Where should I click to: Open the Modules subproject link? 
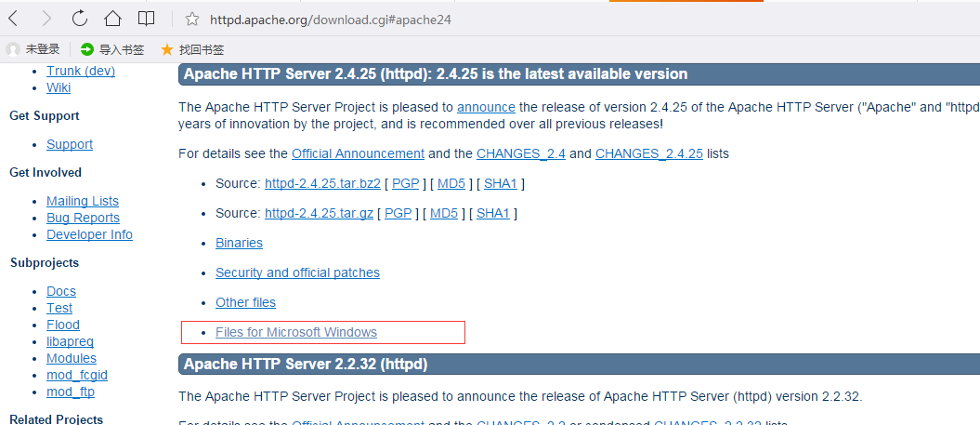(72, 358)
